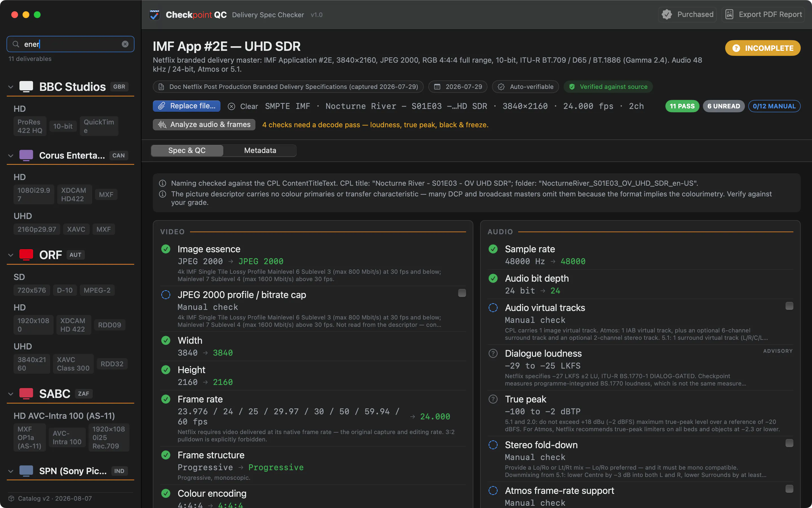
Task: Click Replace file… button
Action: [187, 106]
